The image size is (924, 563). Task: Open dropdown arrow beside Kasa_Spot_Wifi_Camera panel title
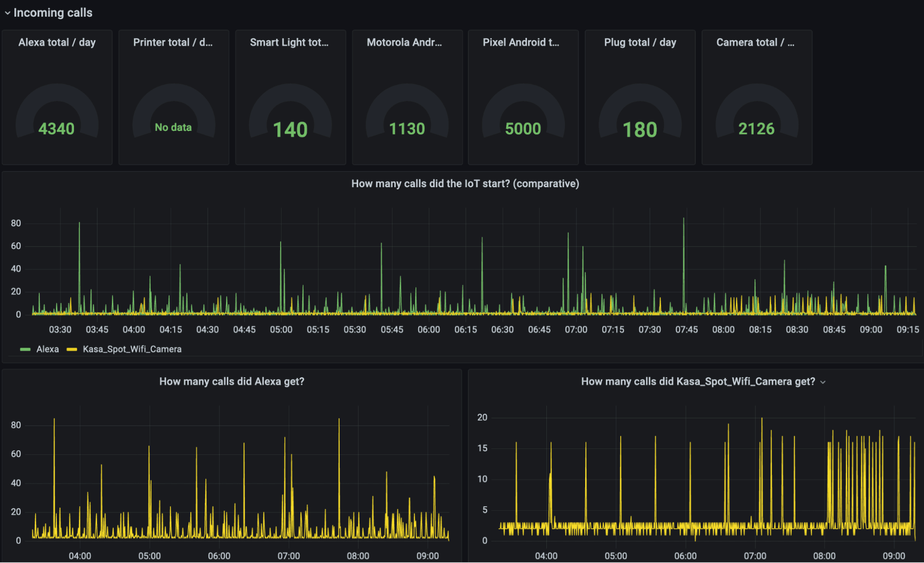pos(823,382)
